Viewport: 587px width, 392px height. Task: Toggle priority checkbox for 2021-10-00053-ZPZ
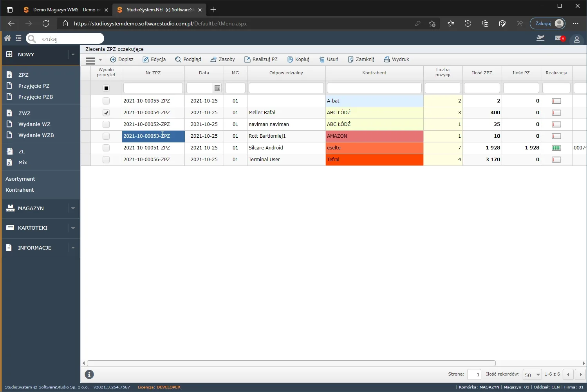point(106,136)
